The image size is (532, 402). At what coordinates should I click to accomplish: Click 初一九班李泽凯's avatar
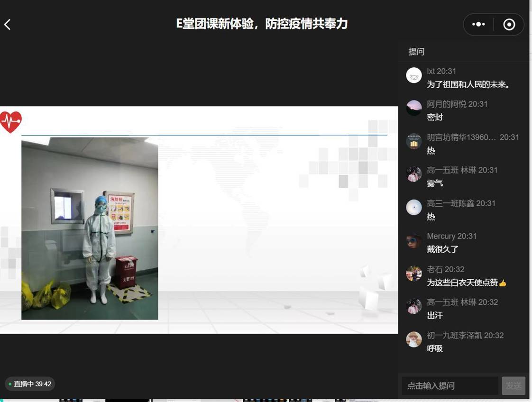click(x=414, y=339)
